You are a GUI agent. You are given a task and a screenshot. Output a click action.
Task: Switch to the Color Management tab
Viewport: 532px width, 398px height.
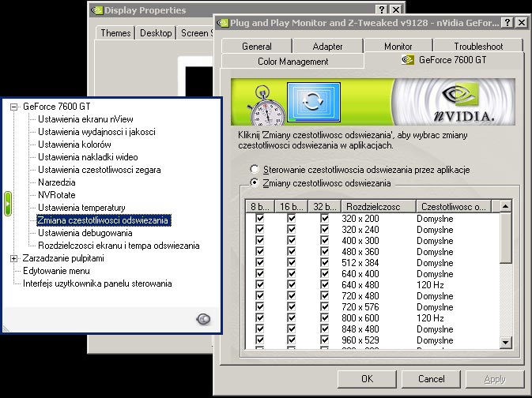pos(292,62)
